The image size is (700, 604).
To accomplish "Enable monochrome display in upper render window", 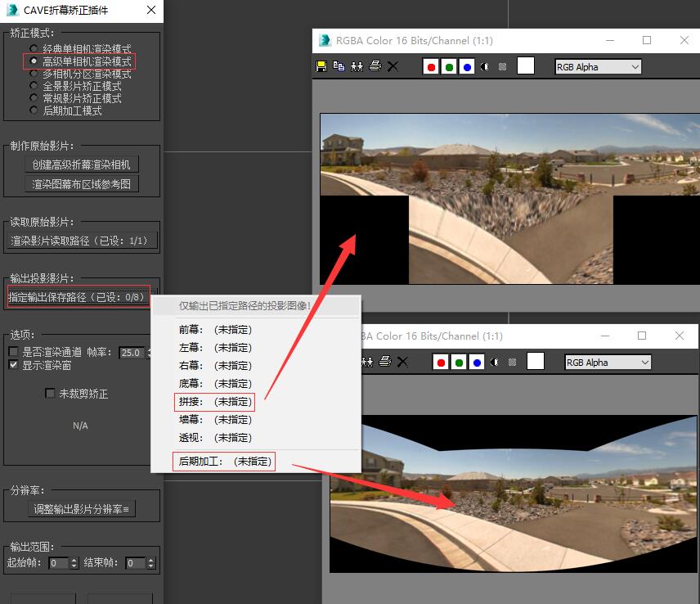I will [x=485, y=67].
